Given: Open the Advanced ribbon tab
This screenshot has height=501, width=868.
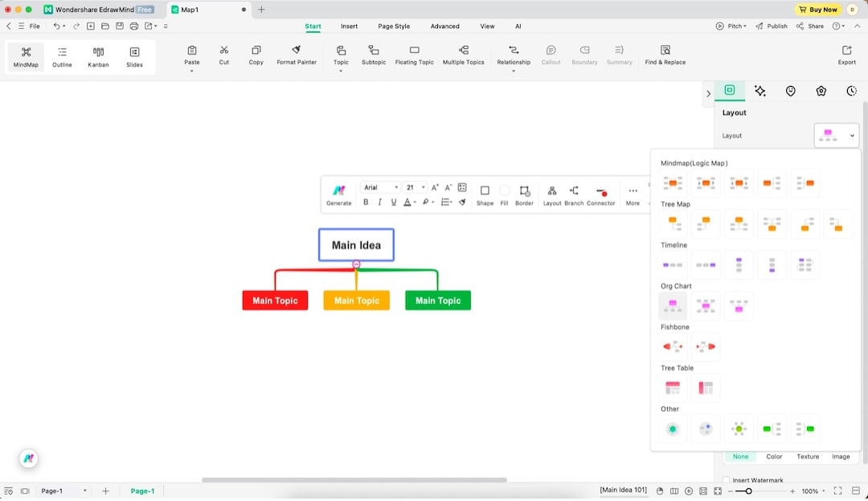Looking at the screenshot, I should tap(444, 26).
